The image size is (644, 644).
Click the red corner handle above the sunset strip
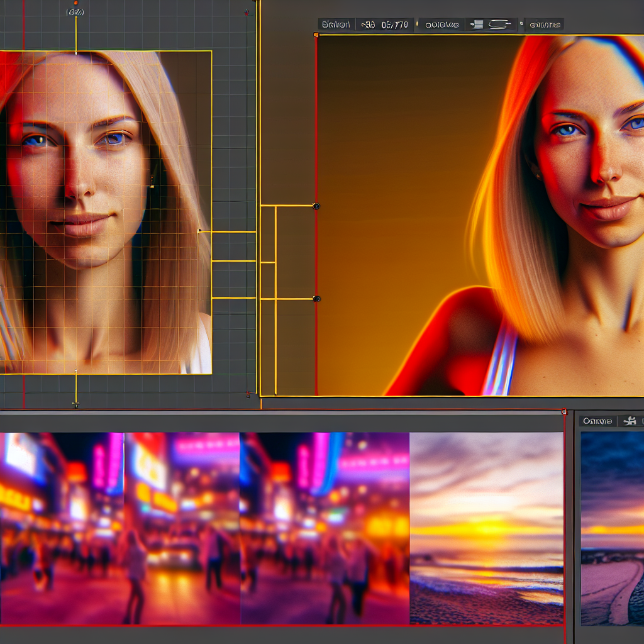pos(563,412)
